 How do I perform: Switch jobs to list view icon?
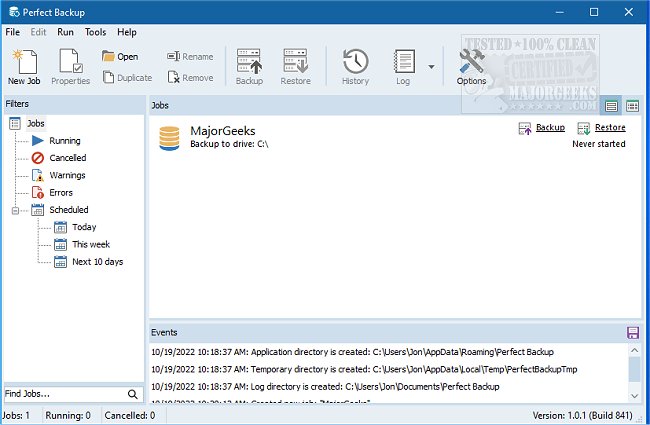(x=611, y=106)
